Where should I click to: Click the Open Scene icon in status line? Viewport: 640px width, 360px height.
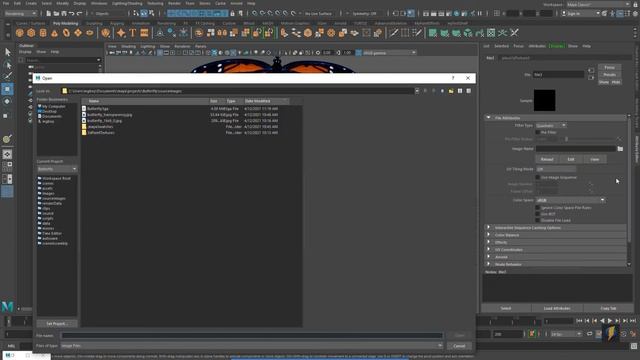point(56,13)
